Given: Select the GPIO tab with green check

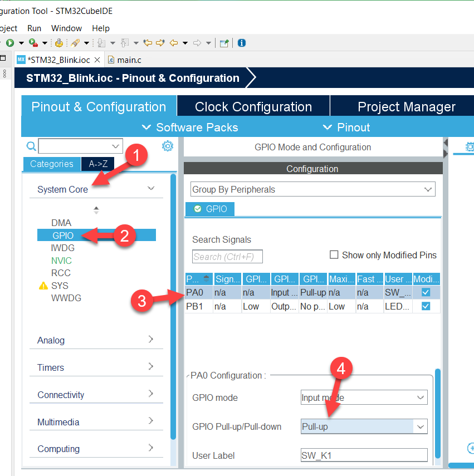Looking at the screenshot, I should (x=210, y=209).
